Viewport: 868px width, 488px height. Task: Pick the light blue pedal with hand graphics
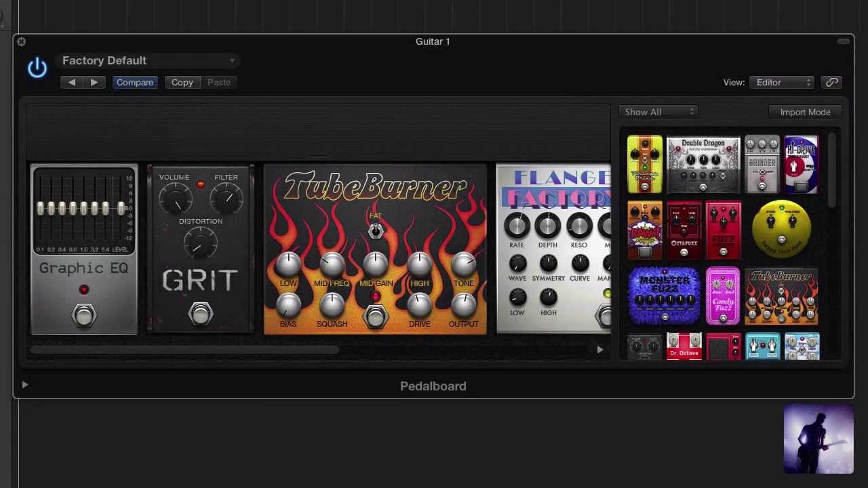(762, 346)
